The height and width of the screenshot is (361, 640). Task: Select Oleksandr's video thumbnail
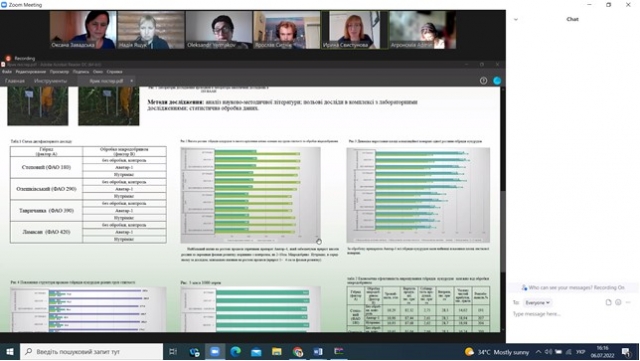coord(219,30)
